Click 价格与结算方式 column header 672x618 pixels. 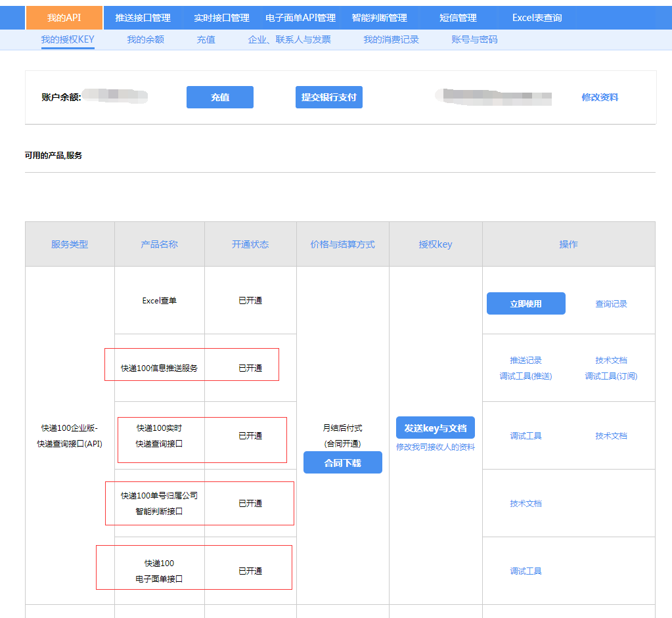(x=343, y=244)
